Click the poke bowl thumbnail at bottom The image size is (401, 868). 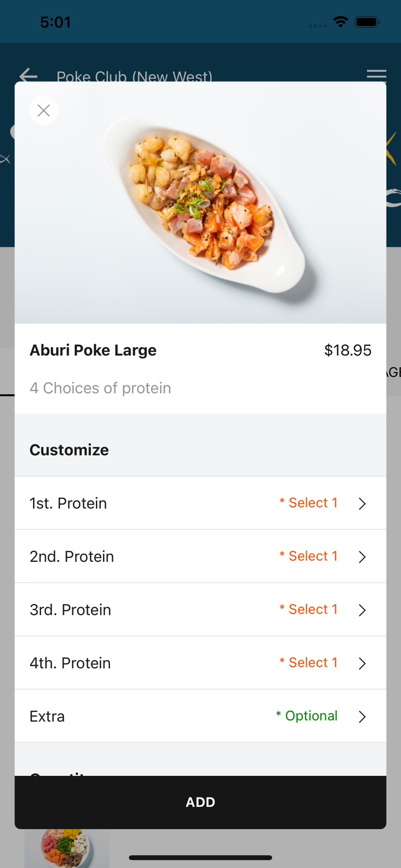pyautogui.click(x=67, y=848)
